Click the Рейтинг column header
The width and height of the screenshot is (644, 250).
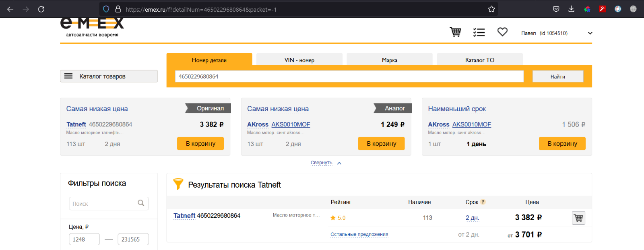(x=341, y=202)
